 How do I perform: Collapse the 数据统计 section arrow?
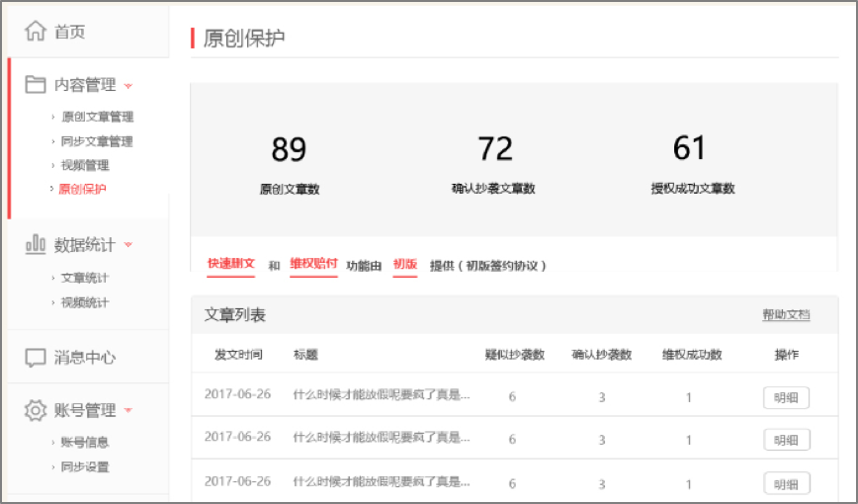click(x=129, y=245)
